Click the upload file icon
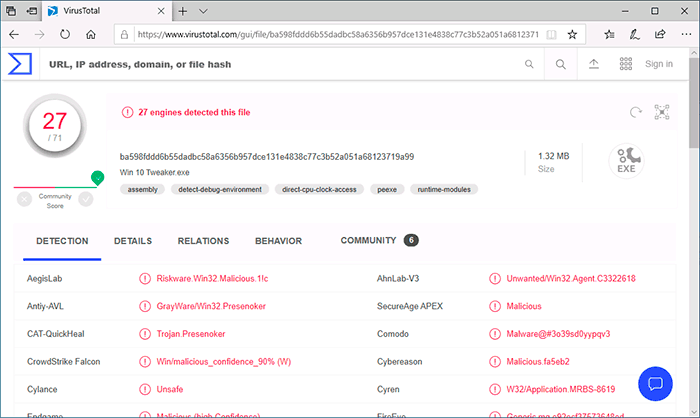The image size is (700, 418). (593, 64)
